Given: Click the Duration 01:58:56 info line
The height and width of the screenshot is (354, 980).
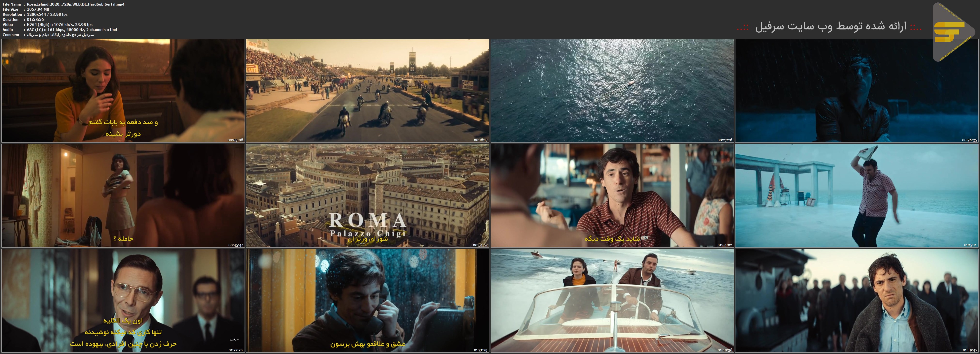Looking at the screenshot, I should tap(23, 19).
